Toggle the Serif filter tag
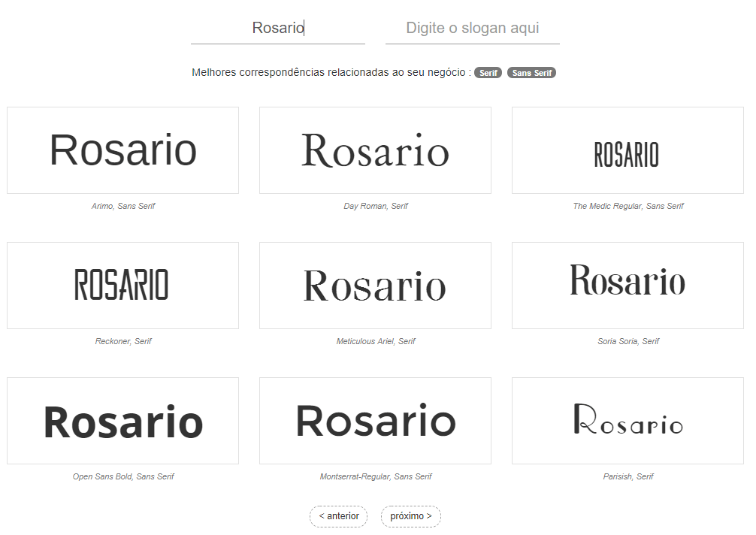756x535 pixels. point(488,73)
